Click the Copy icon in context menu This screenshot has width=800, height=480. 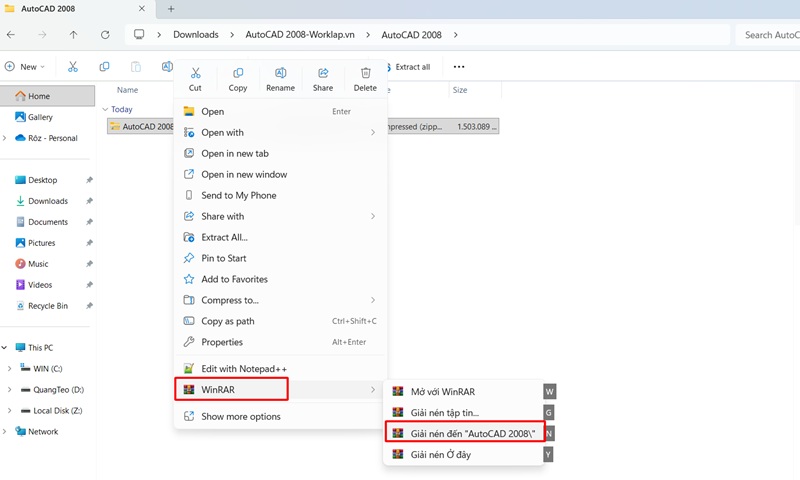(238, 73)
